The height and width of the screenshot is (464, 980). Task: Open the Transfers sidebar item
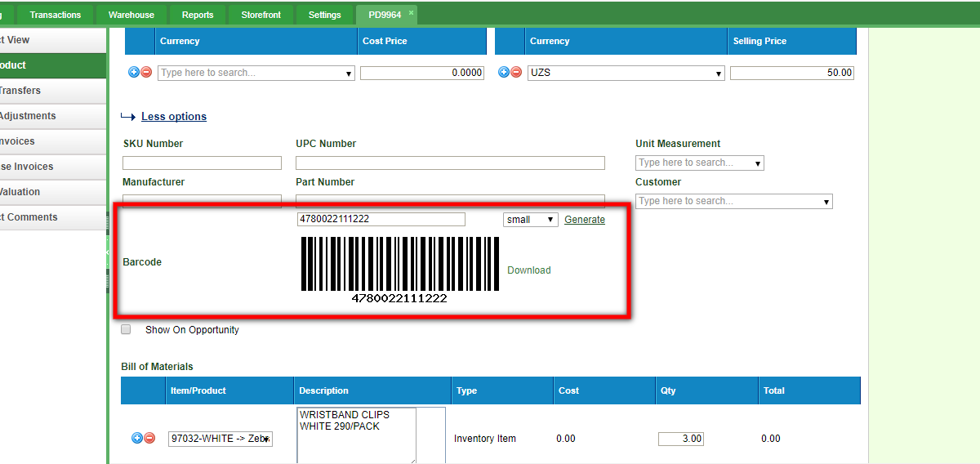click(x=53, y=91)
